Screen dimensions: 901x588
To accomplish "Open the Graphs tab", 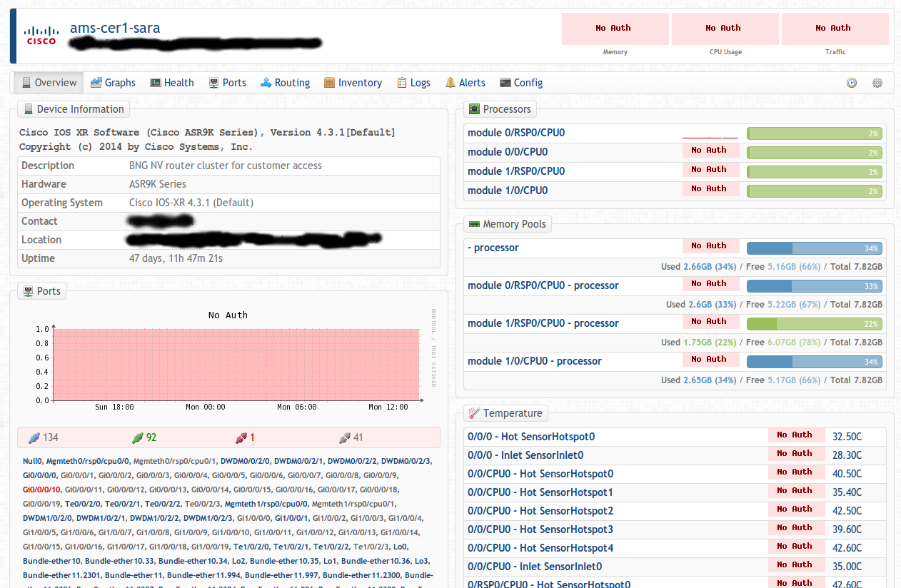I will [113, 83].
